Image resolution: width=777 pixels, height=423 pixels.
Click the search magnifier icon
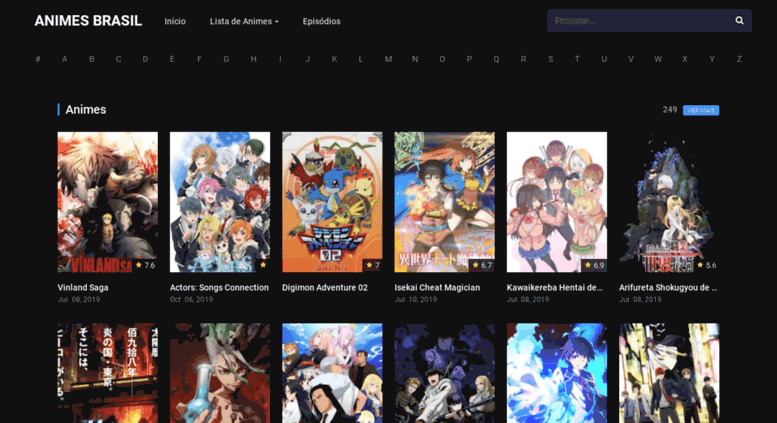[x=739, y=20]
